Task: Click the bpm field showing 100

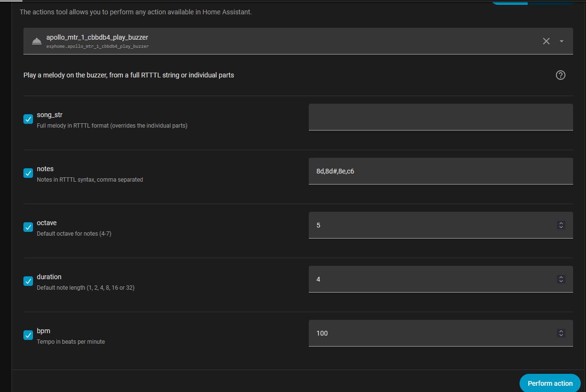Action: [441, 333]
